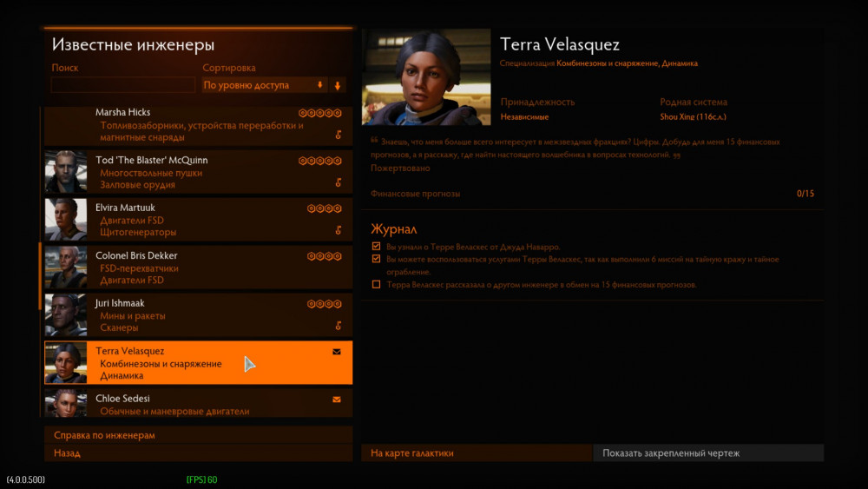This screenshot has width=868, height=489.
Task: Click Tod McQuinn's five-grade rating icons
Action: pos(320,161)
